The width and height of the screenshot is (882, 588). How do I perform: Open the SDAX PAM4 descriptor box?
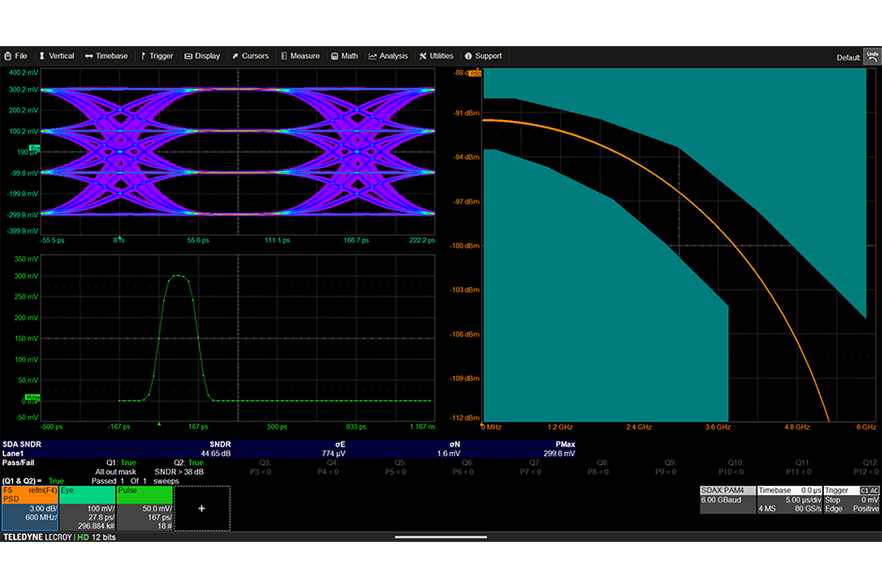pyautogui.click(x=727, y=500)
